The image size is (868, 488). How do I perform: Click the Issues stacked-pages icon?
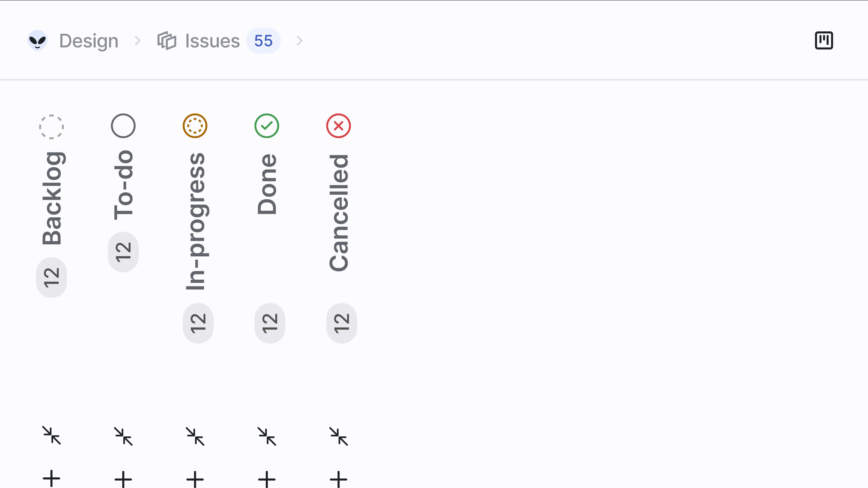[x=166, y=41]
